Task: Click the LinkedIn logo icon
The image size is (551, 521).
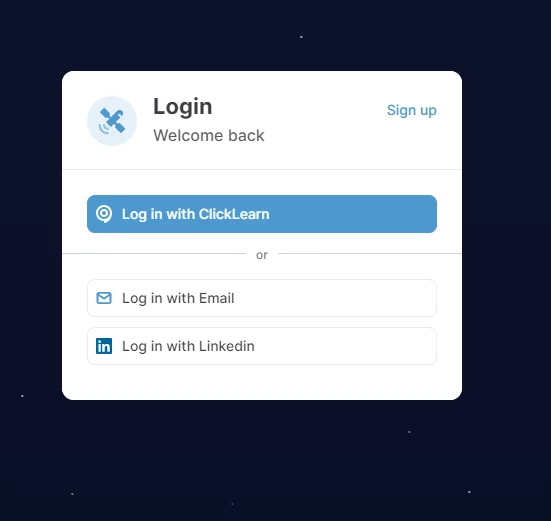Action: coord(104,346)
